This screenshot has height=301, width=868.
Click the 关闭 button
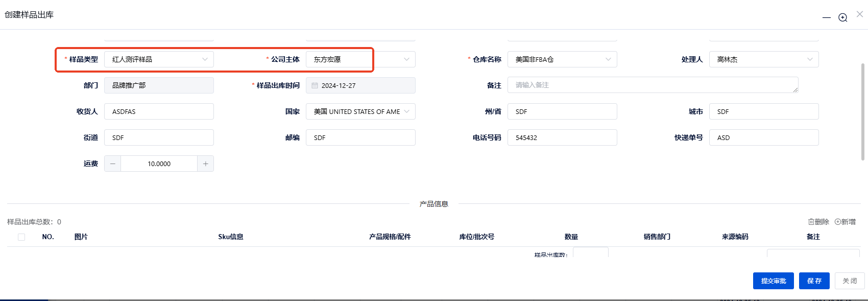click(x=850, y=281)
